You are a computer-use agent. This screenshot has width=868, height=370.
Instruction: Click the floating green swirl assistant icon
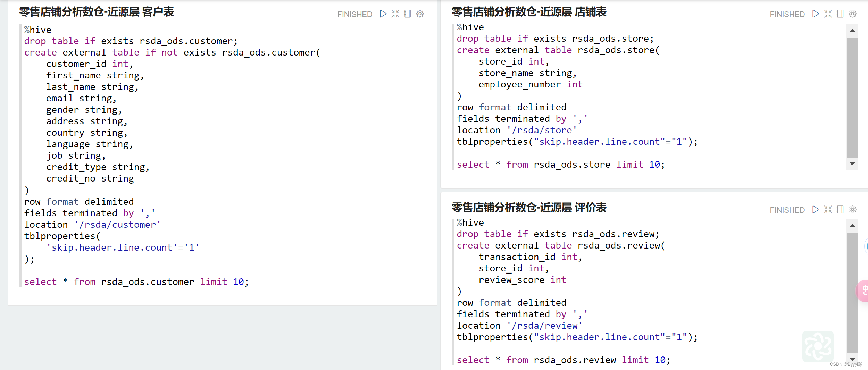[818, 346]
